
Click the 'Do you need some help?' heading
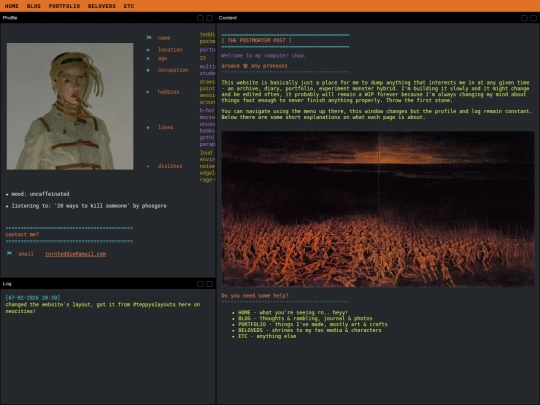tap(255, 295)
